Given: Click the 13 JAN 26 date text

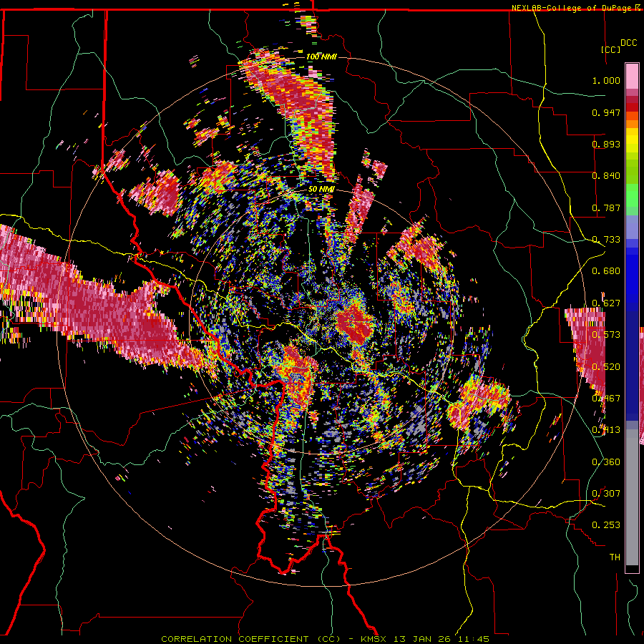Looking at the screenshot, I should tap(422, 639).
